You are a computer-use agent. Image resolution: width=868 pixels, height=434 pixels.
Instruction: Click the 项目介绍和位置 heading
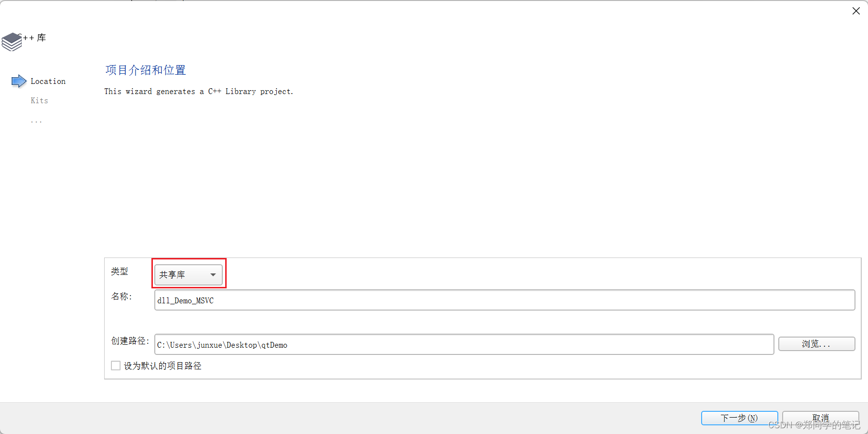click(x=145, y=70)
